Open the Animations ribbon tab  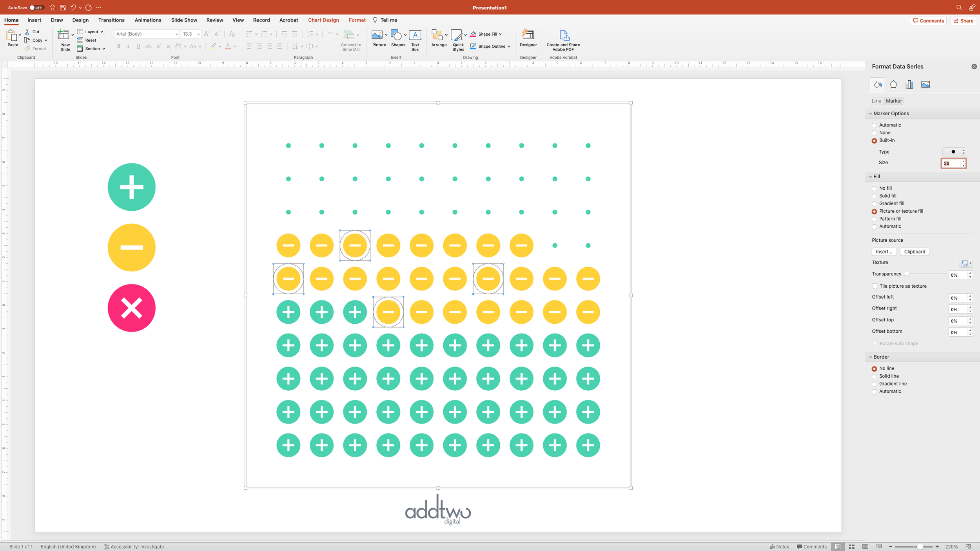tap(148, 20)
